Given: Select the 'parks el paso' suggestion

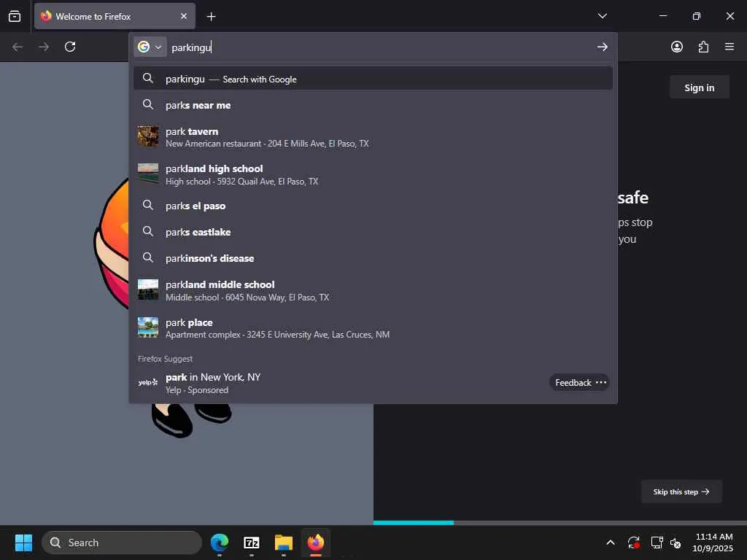Looking at the screenshot, I should (373, 206).
